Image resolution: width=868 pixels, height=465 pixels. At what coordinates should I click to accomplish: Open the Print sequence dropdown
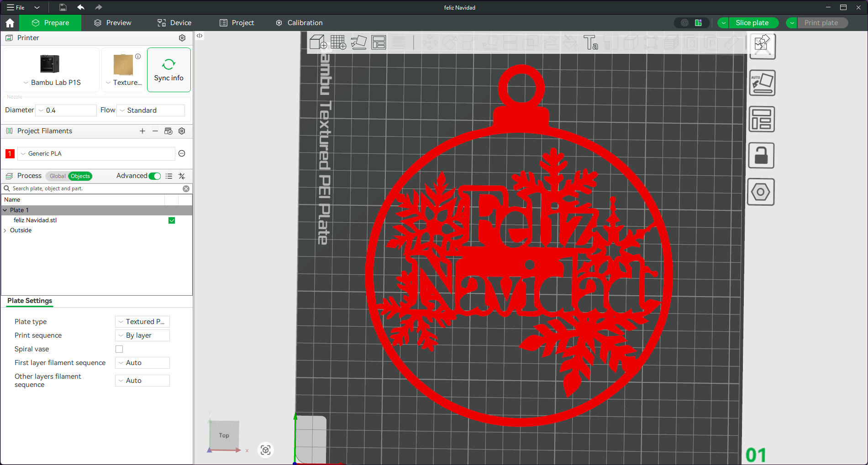click(142, 335)
